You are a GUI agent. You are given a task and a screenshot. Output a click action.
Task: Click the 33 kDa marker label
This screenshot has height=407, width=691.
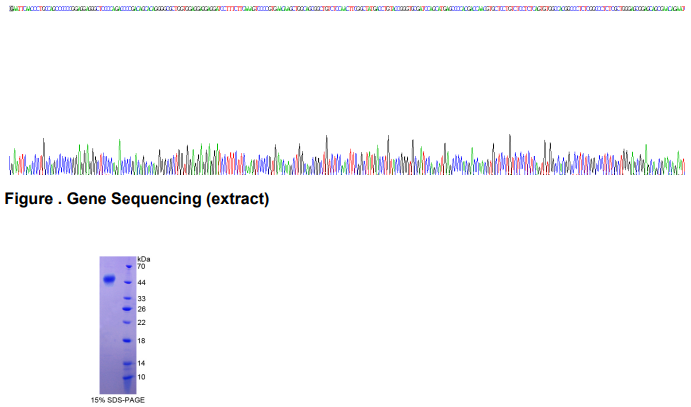(142, 299)
